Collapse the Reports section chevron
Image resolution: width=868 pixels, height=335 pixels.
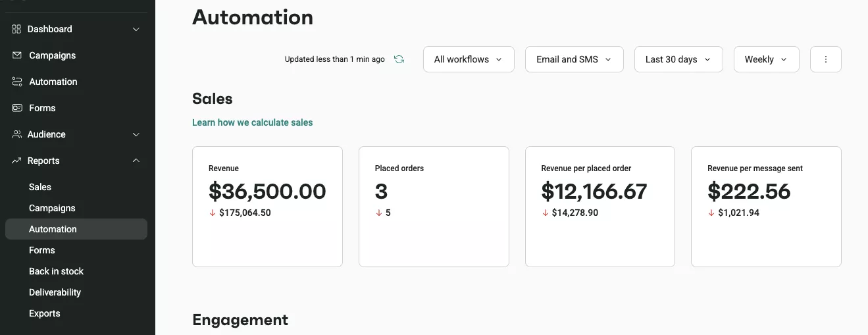tap(136, 161)
